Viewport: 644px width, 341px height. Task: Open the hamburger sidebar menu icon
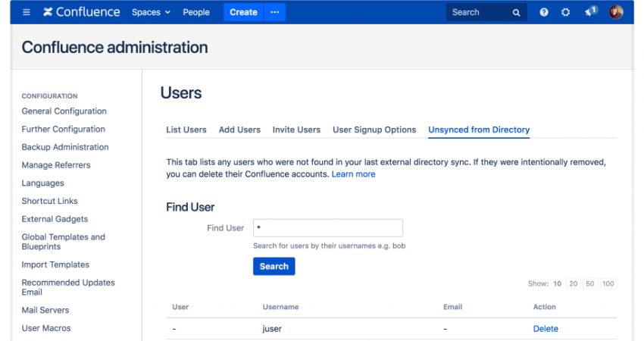pyautogui.click(x=27, y=12)
